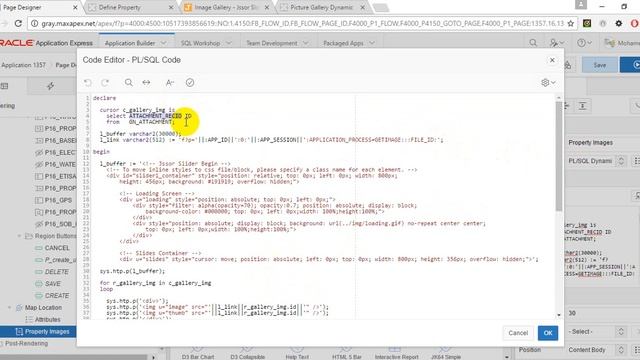Click the Run page button next to Save
Screen dimensions: 640x360
630,65
